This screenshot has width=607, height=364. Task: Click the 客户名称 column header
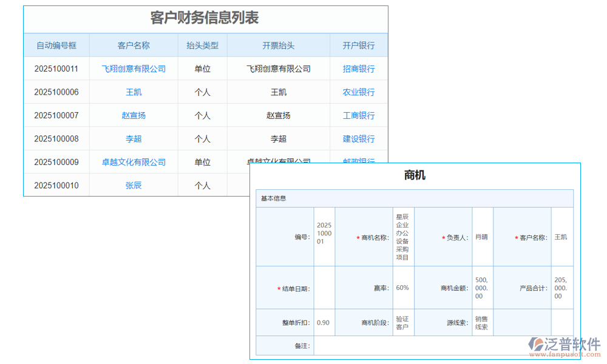(133, 45)
